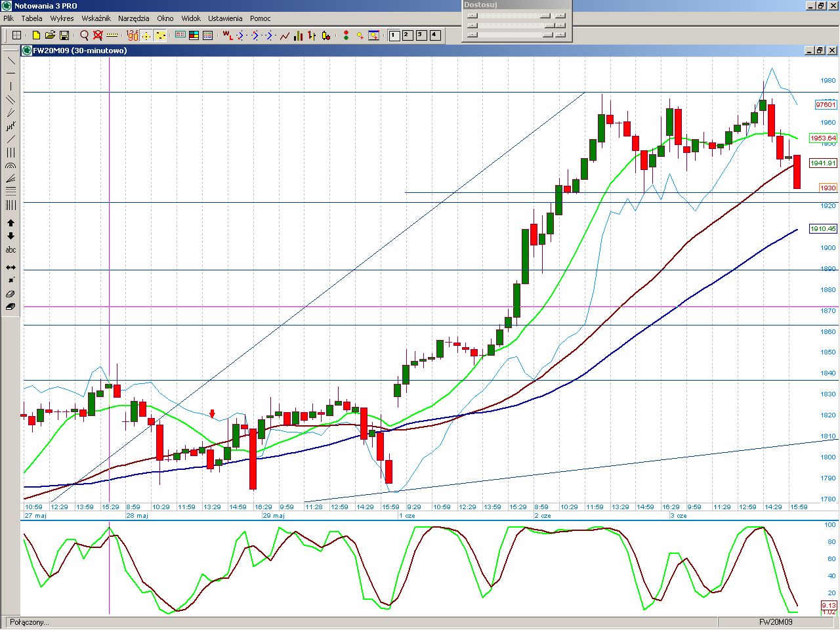Click the yellow ruler measure icon
Image resolution: width=840 pixels, height=630 pixels.
pyautogui.click(x=112, y=35)
